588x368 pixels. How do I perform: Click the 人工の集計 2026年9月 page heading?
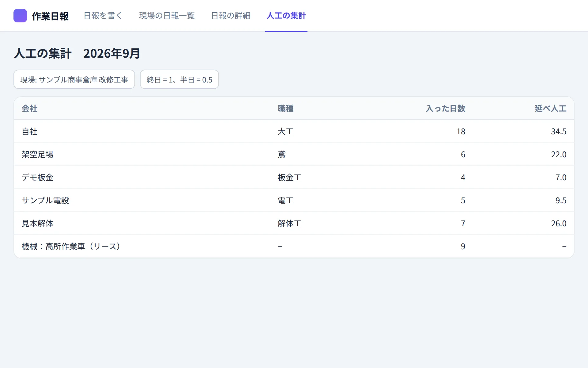[77, 53]
